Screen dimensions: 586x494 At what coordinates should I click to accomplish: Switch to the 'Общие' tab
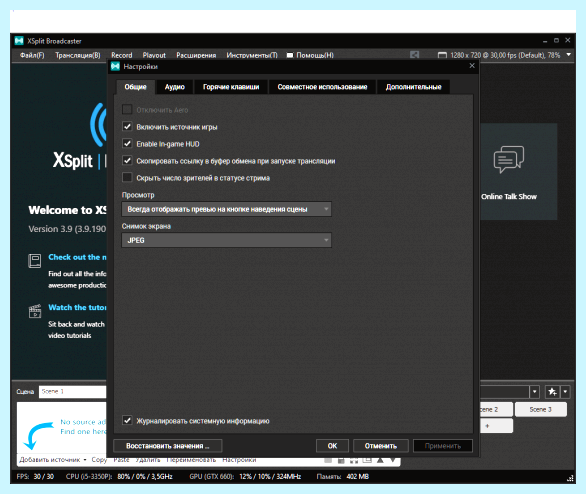pyautogui.click(x=135, y=87)
